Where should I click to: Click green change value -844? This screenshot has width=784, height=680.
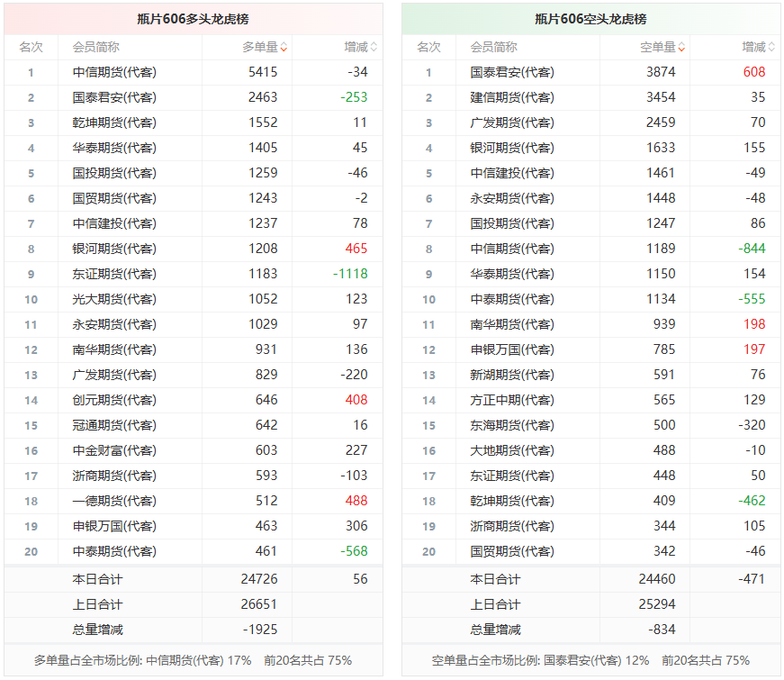pyautogui.click(x=752, y=249)
